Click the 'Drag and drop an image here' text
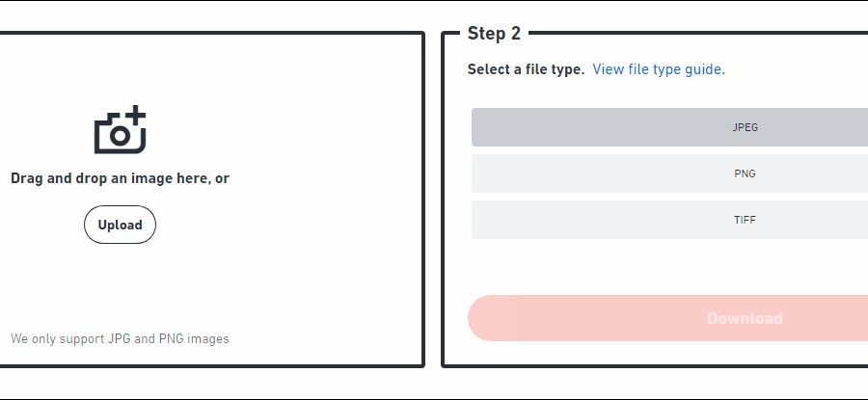The width and height of the screenshot is (868, 400). coord(120,178)
